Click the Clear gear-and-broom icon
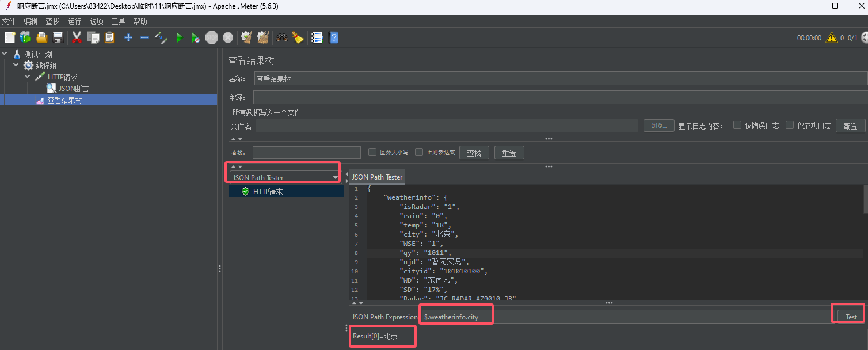Image resolution: width=868 pixels, height=350 pixels. 247,37
